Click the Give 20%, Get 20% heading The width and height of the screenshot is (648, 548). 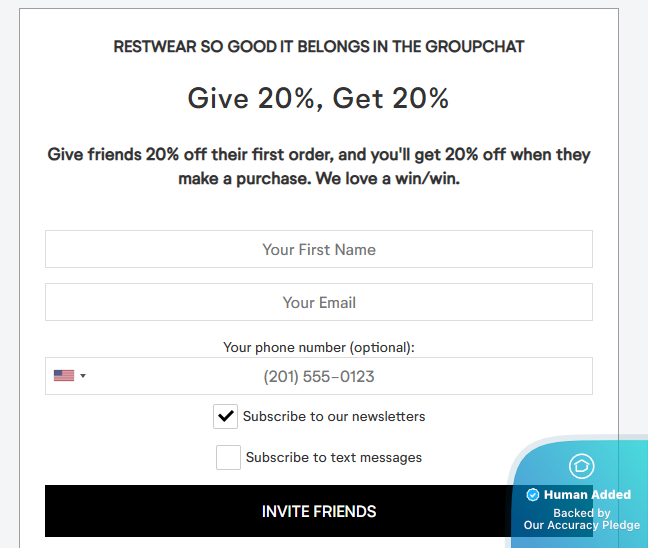click(318, 99)
